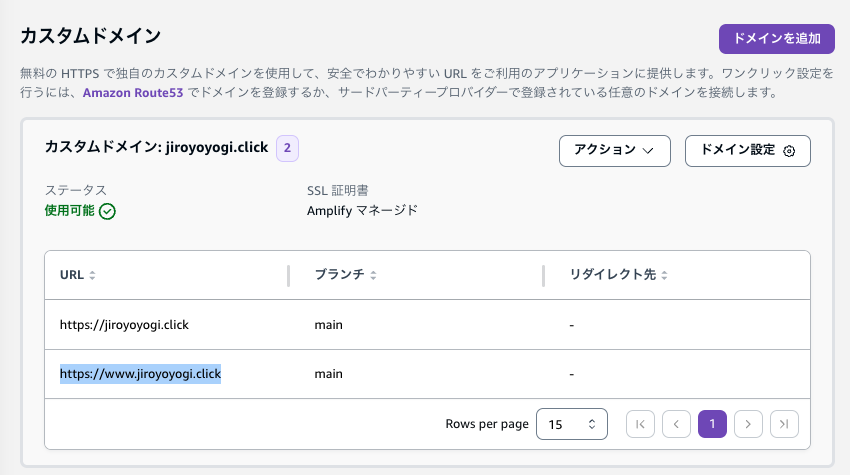Screen dimensions: 850x475
Task: Click the ドメインを追加 button
Action: [776, 39]
